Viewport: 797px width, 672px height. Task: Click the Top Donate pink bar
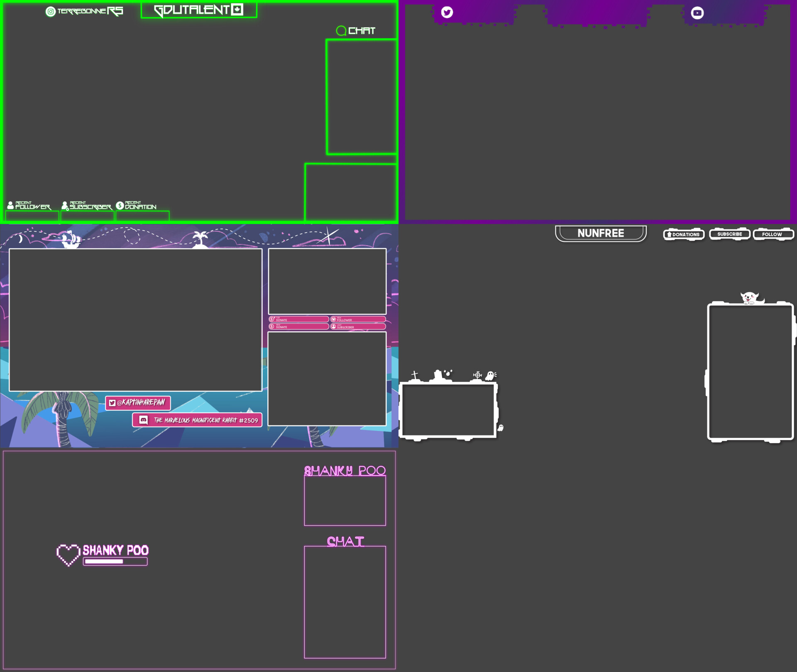pos(299,319)
